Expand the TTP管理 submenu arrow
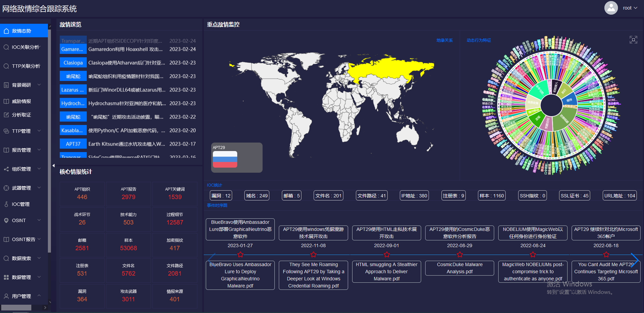The width and height of the screenshot is (644, 313). point(39,131)
